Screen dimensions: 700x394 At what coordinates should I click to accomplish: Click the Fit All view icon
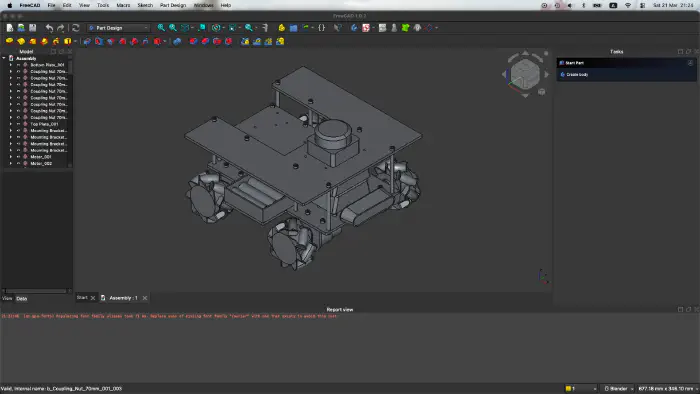click(161, 28)
